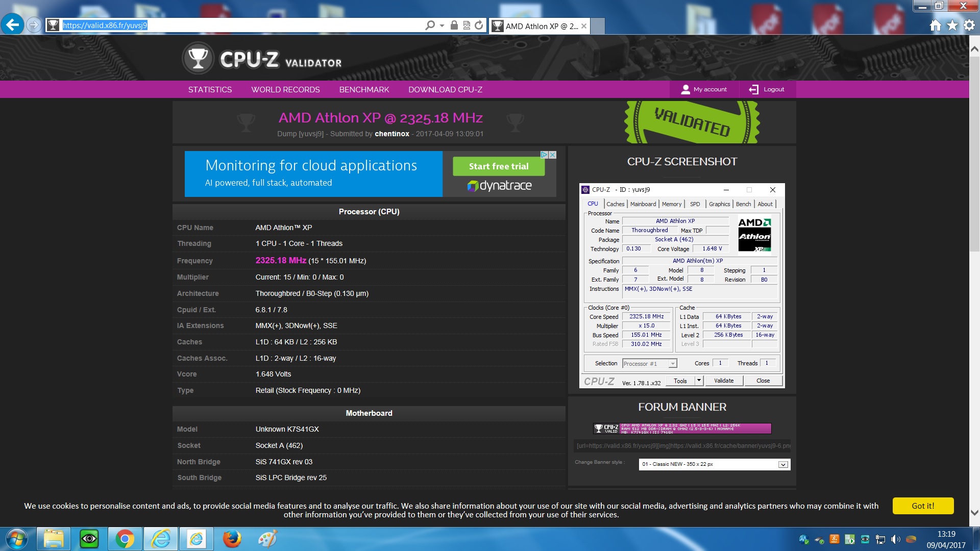Click the Internet Explorer Home icon
Image resolution: width=980 pixels, height=551 pixels.
point(935,25)
